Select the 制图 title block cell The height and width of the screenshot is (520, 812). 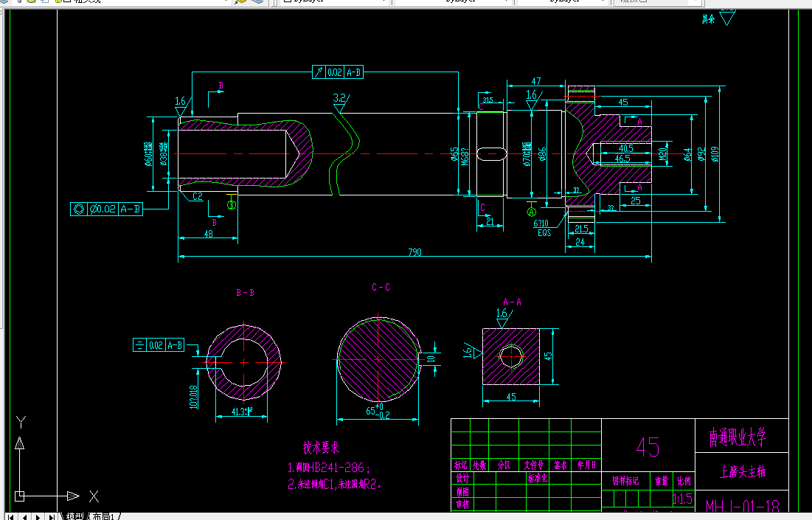point(462,491)
